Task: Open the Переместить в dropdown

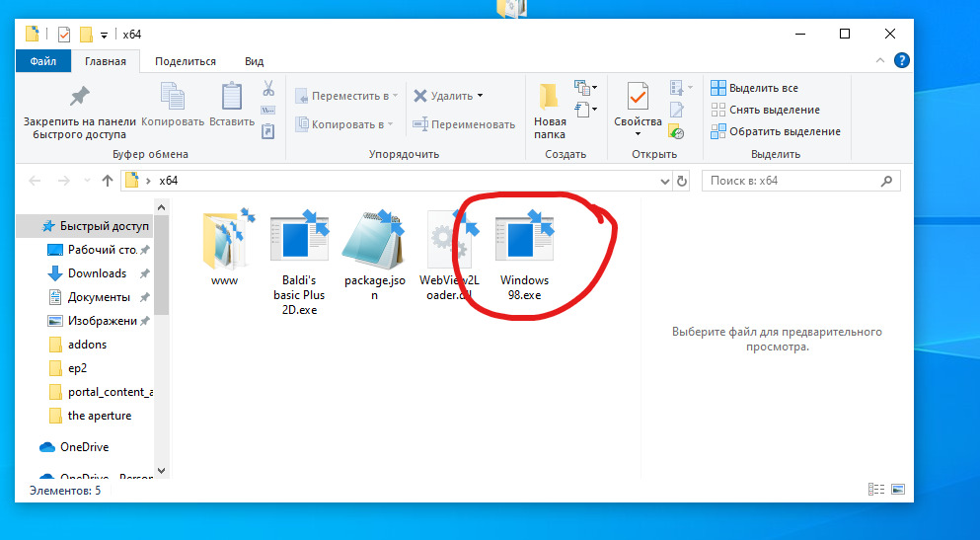Action: [346, 96]
